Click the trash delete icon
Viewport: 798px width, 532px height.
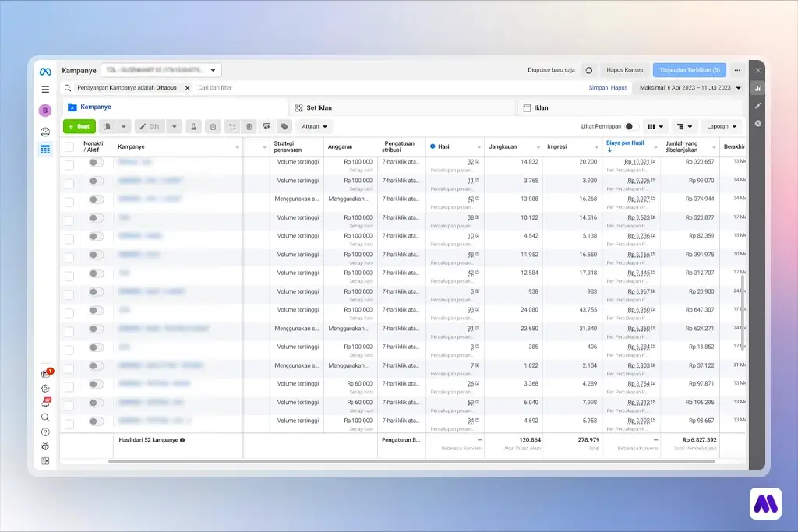249,127
